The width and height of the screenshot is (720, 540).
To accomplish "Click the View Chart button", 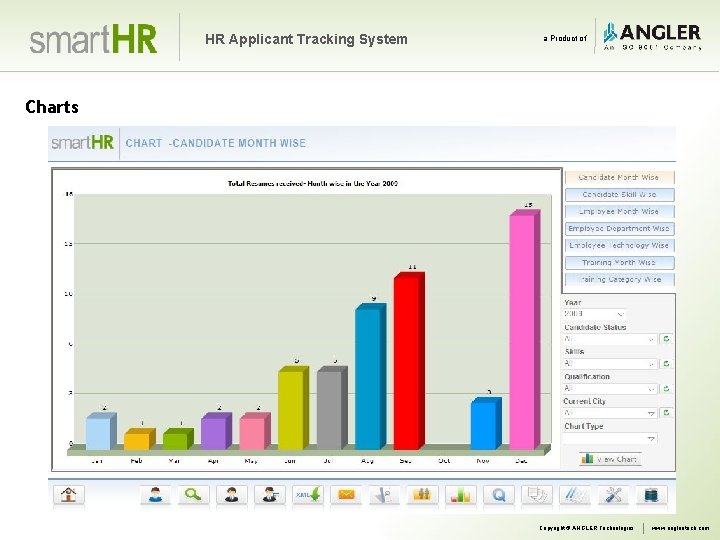I will (x=610, y=459).
